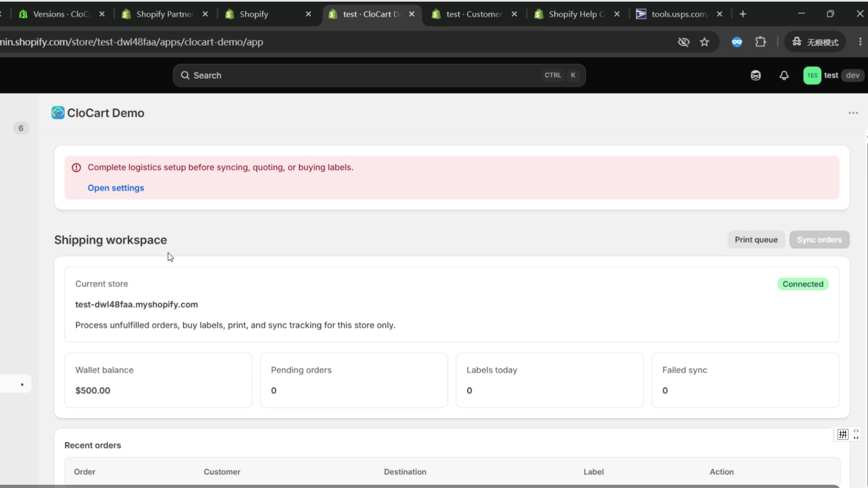Switch to the Versions · CloCart tab

(x=54, y=14)
